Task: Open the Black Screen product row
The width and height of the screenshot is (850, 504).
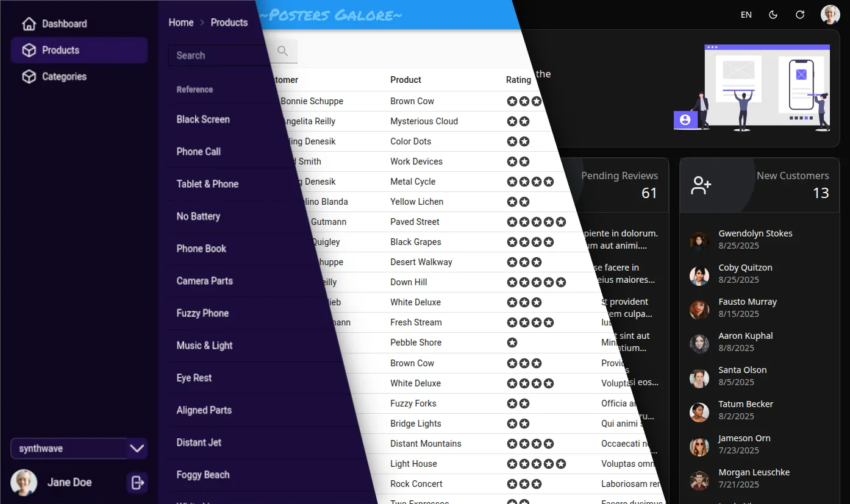Action: point(203,119)
